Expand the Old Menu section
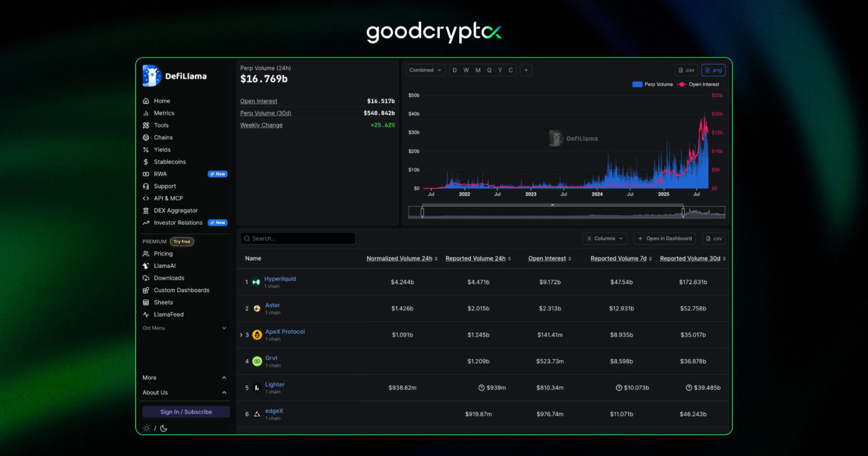 point(184,328)
